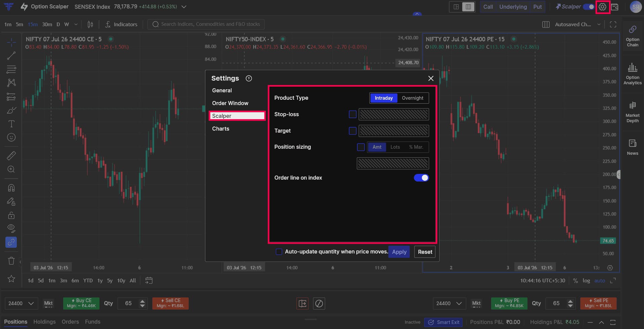This screenshot has width=644, height=329.
Task: Open Option Chain side panel
Action: pos(632,36)
